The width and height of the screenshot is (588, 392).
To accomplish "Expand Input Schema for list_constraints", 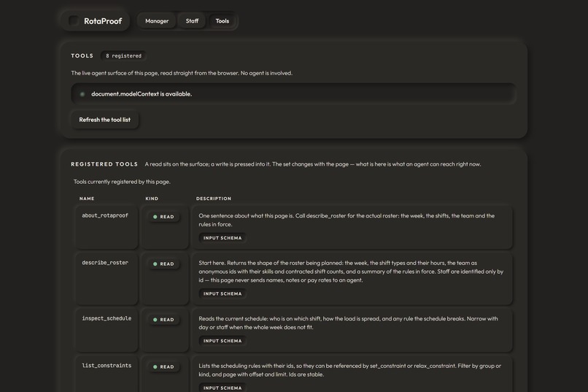I will tap(223, 388).
